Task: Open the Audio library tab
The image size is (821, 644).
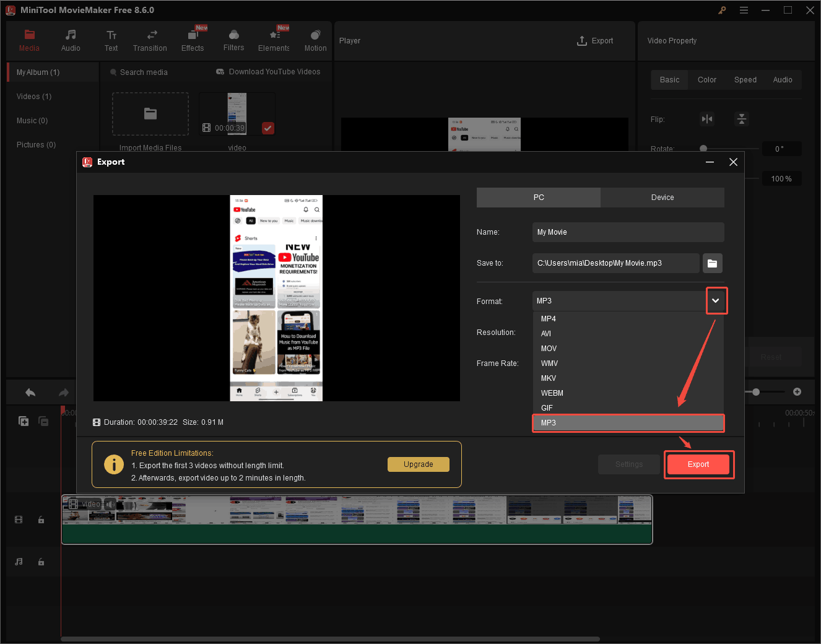Action: [71, 41]
